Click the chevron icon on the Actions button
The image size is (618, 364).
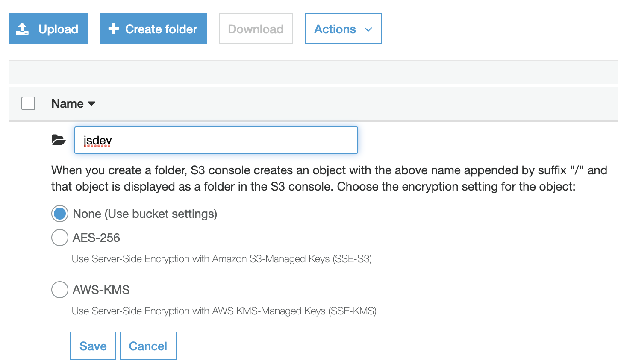pos(368,29)
